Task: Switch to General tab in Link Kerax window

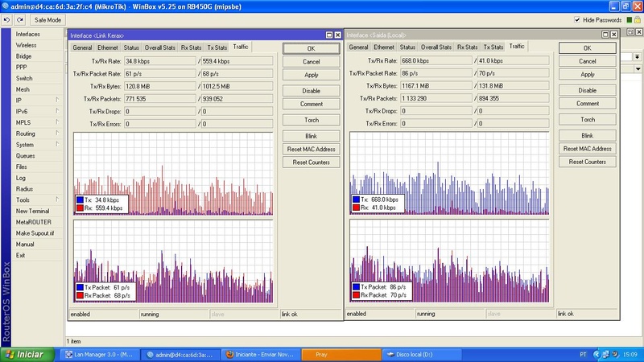Action: pyautogui.click(x=82, y=47)
